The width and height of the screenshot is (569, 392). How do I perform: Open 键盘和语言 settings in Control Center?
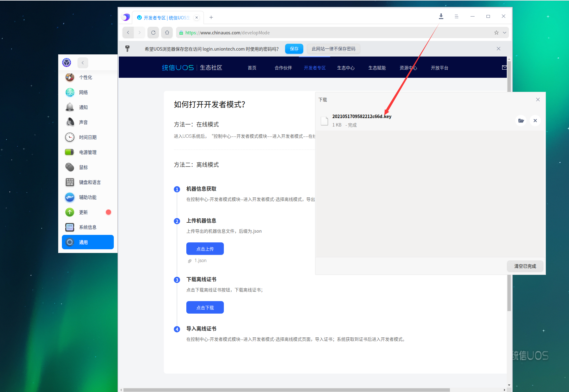(88, 182)
